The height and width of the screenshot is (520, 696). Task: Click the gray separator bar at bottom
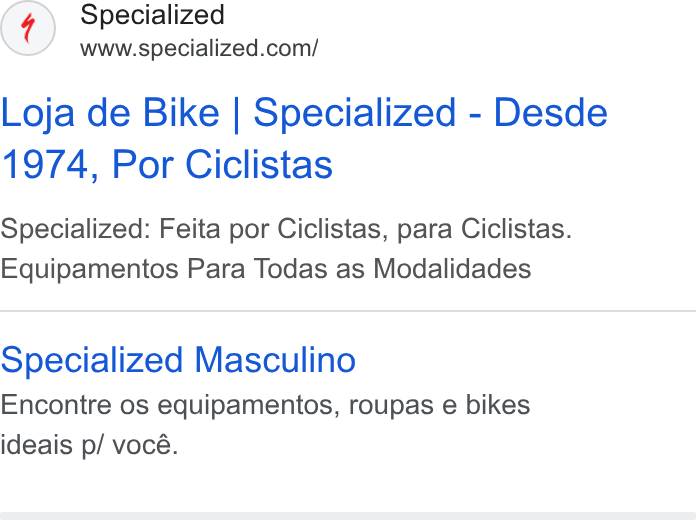[348, 516]
